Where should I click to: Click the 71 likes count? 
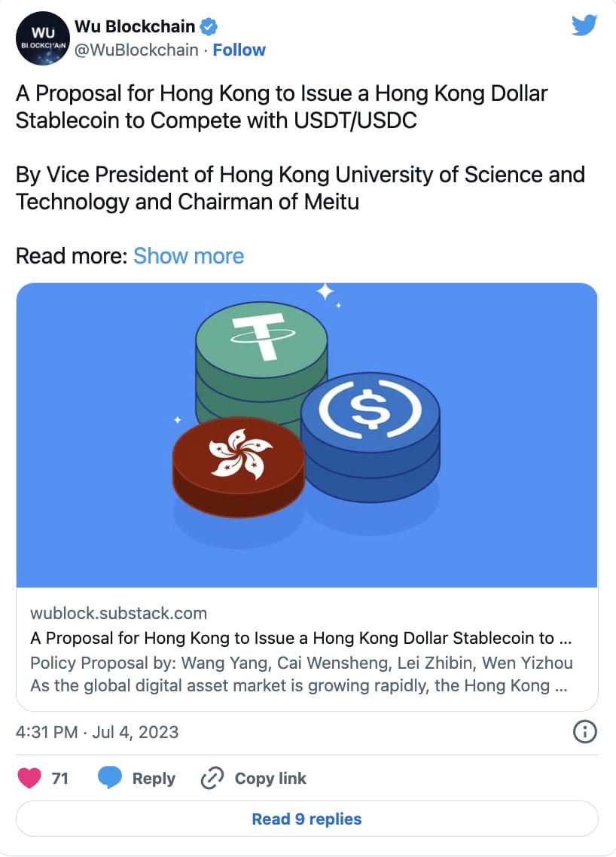tap(59, 778)
